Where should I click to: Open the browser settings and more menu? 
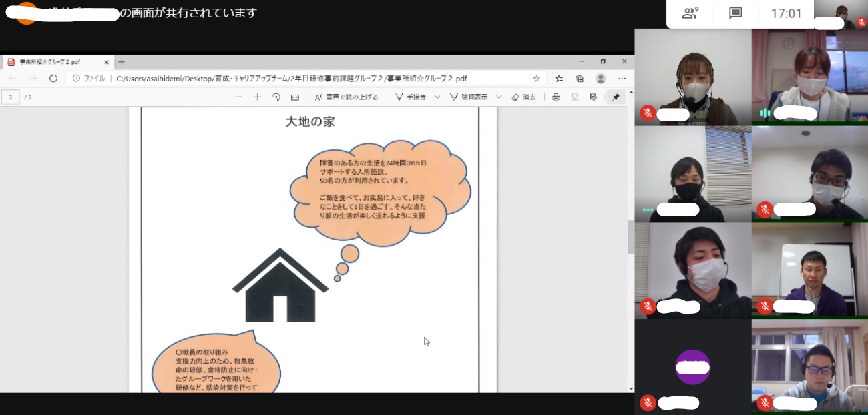[622, 79]
